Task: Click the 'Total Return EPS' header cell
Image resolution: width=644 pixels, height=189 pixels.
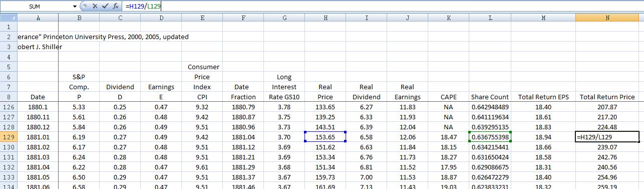Action: click(543, 97)
